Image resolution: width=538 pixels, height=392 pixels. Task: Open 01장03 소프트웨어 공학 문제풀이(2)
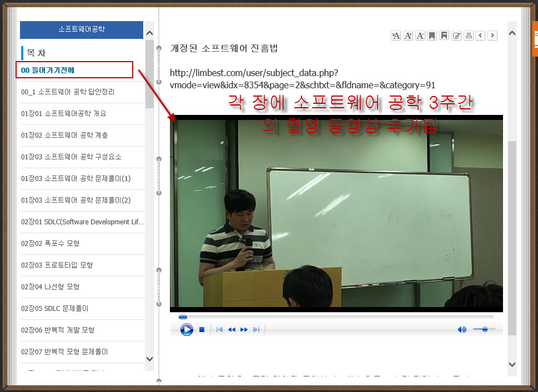click(x=83, y=200)
